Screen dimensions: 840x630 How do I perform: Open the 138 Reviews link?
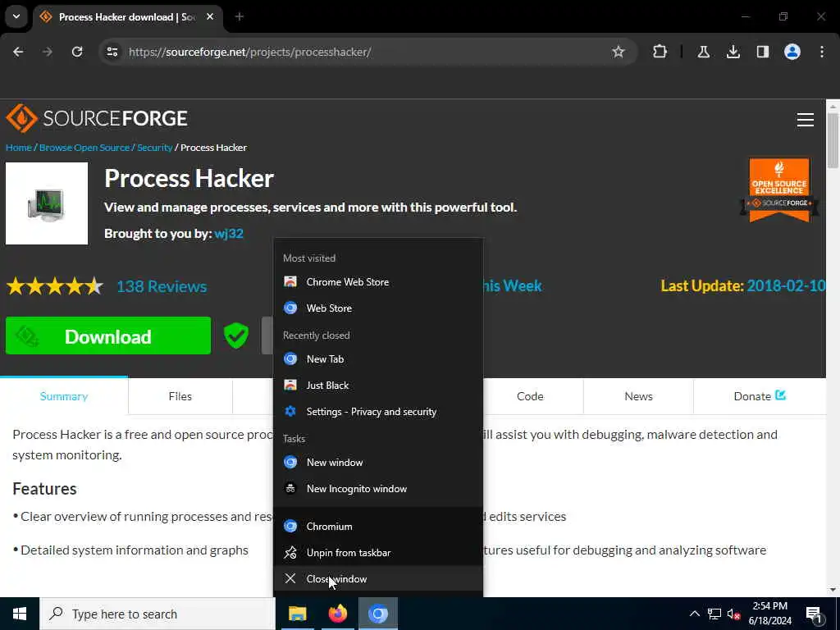162,286
